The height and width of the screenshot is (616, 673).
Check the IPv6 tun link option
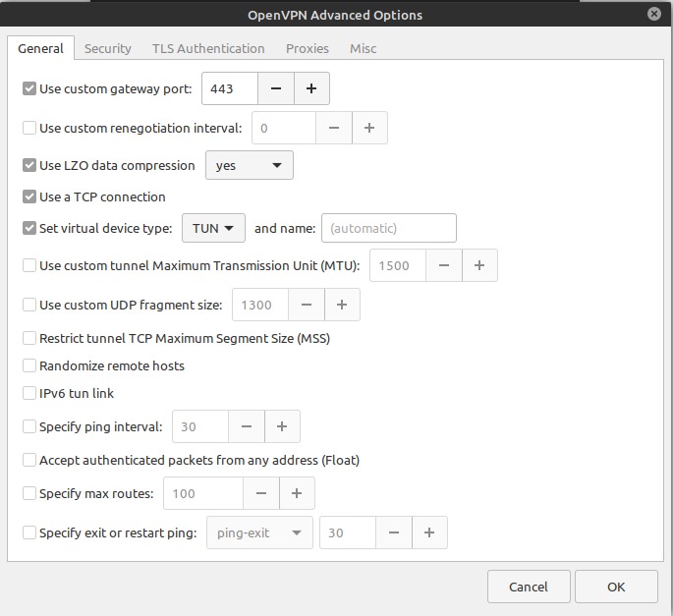click(x=29, y=393)
